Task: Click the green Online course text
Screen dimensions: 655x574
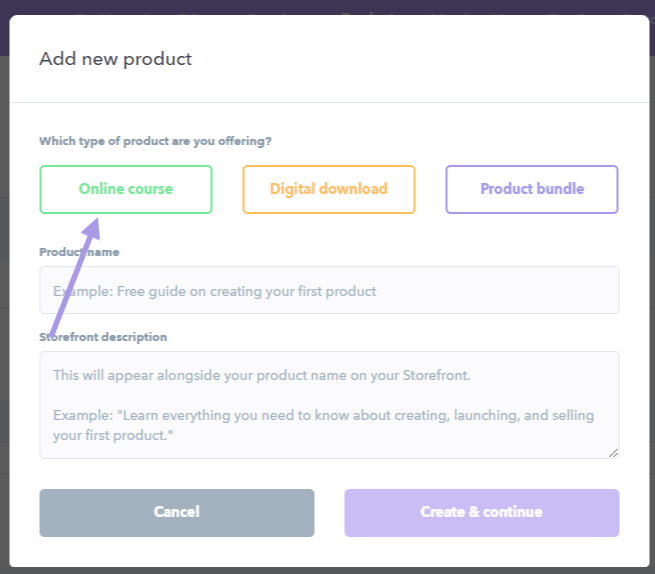Action: 126,189
